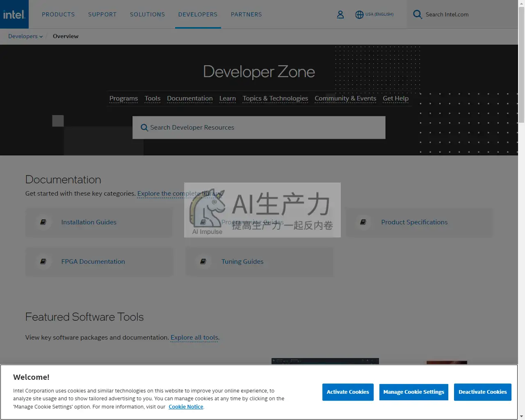This screenshot has width=525, height=420.
Task: Open the Products menu
Action: 58,14
